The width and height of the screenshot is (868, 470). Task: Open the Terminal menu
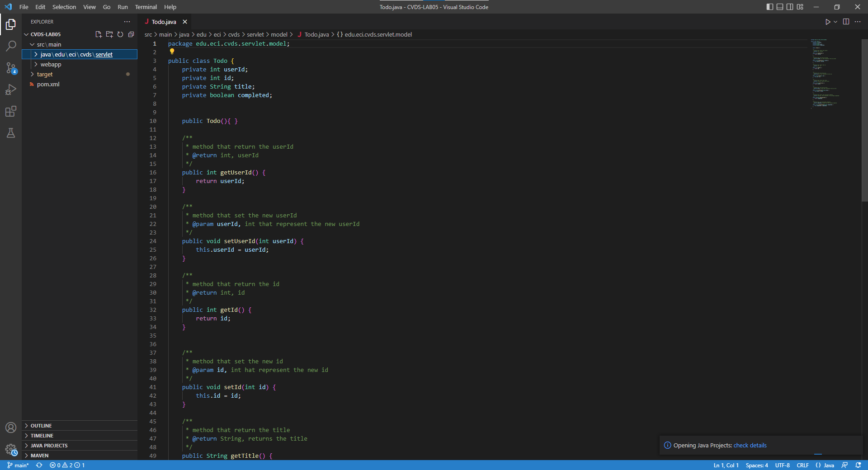coord(146,7)
